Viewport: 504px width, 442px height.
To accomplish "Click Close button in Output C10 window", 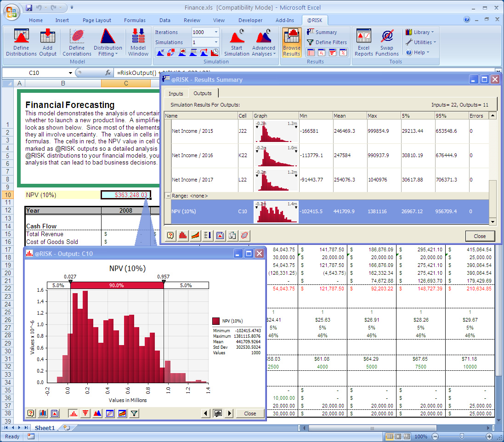I will (250, 414).
